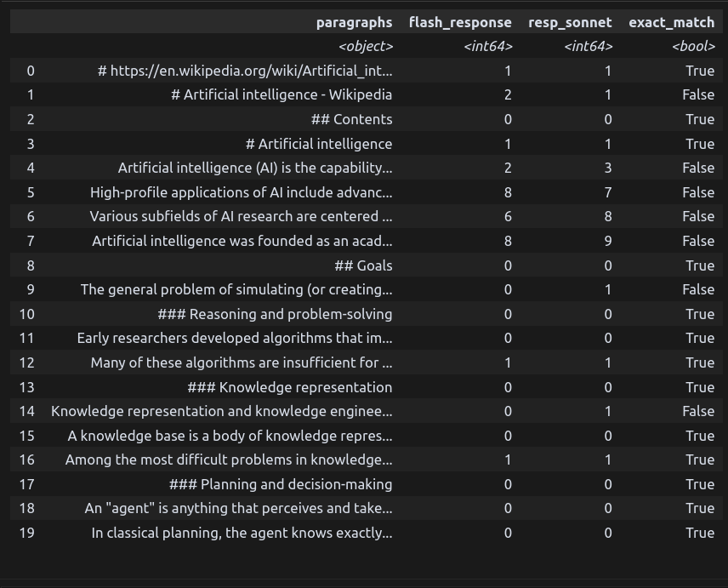The width and height of the screenshot is (728, 588).
Task: Click flash_response value 0 in row 9
Action: click(x=508, y=290)
